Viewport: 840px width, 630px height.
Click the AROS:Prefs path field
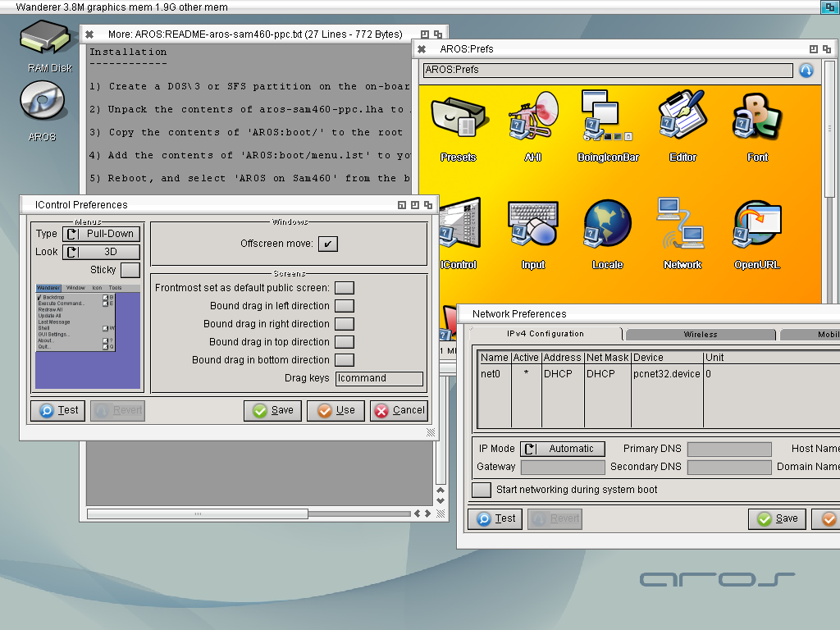[608, 71]
